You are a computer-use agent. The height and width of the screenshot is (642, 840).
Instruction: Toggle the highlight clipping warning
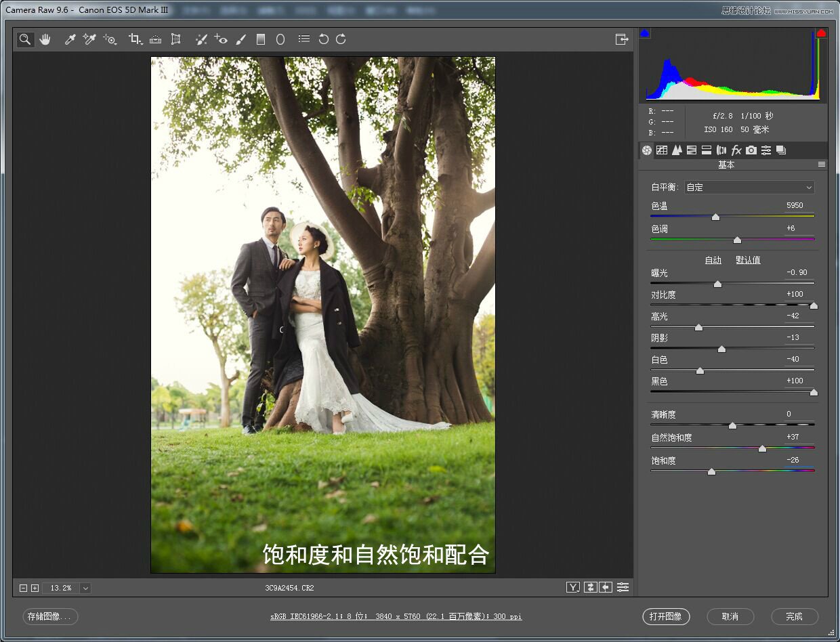click(821, 33)
